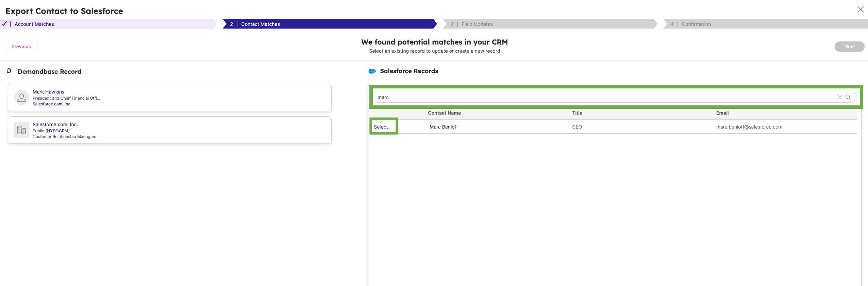Click 'Select an existing record to update' subtitle
The width and height of the screenshot is (868, 286).
point(434,51)
